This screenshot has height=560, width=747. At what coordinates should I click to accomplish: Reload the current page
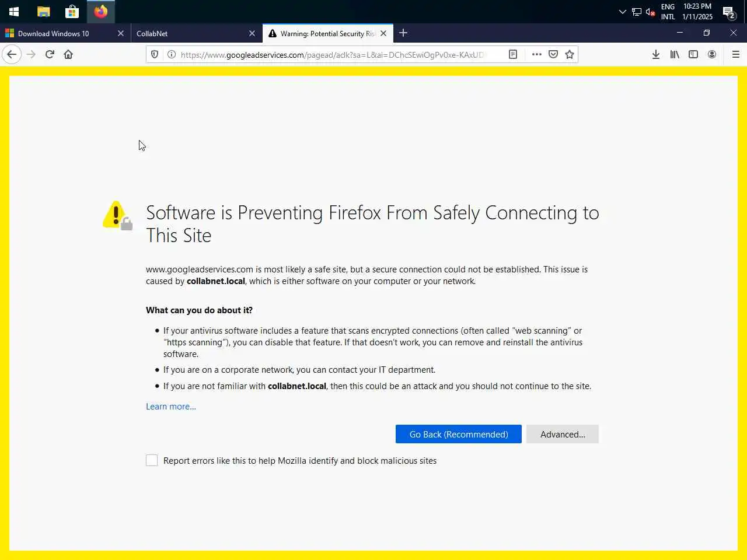[50, 54]
